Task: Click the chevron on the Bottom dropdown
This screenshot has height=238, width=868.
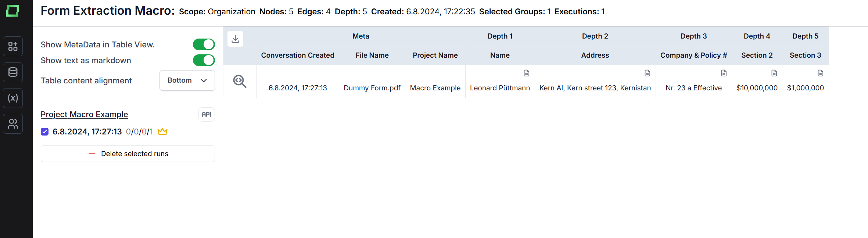Action: pyautogui.click(x=204, y=80)
